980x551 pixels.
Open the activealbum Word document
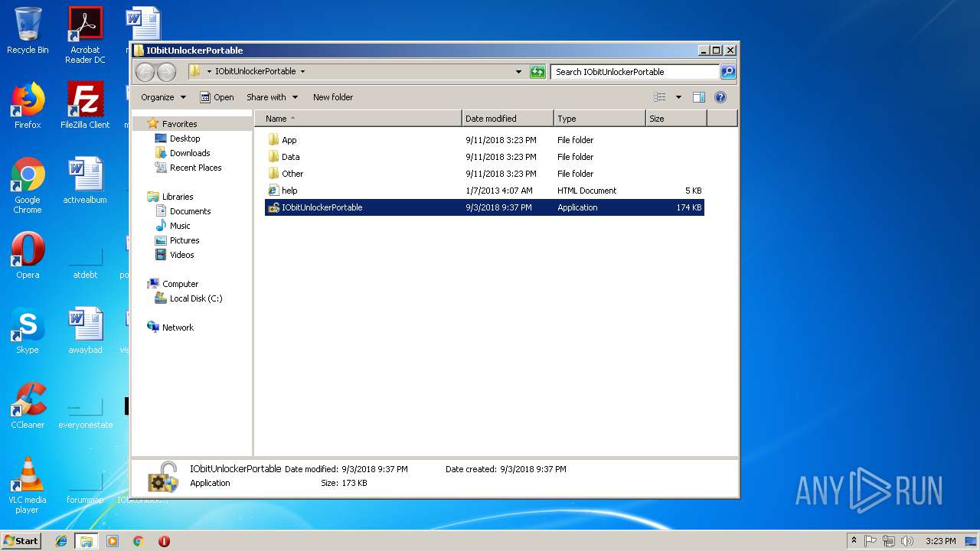click(x=85, y=181)
